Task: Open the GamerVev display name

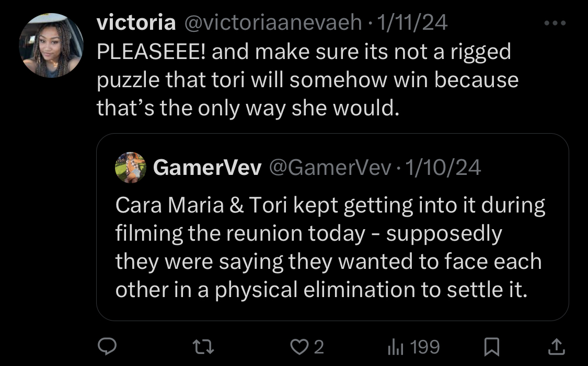Action: 207,168
